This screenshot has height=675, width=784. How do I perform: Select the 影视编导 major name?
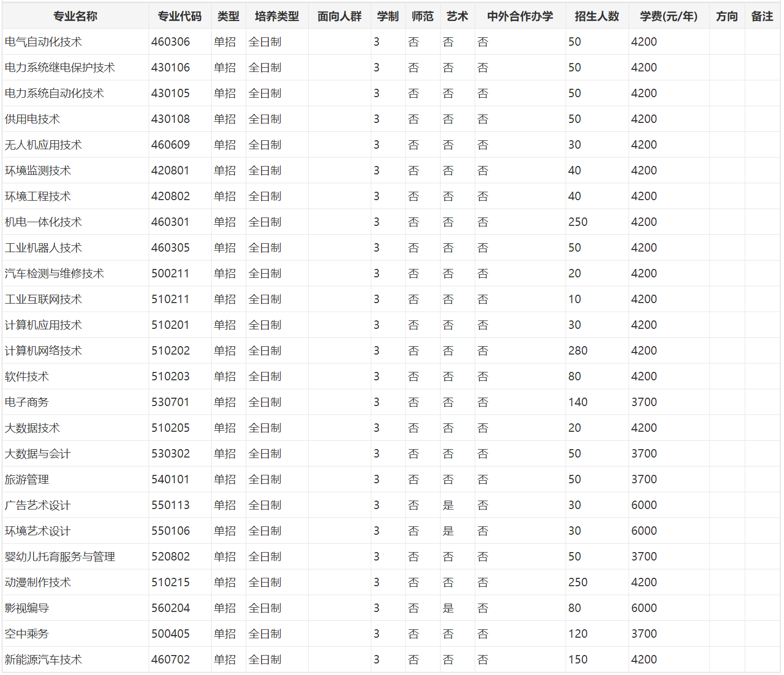[27, 608]
